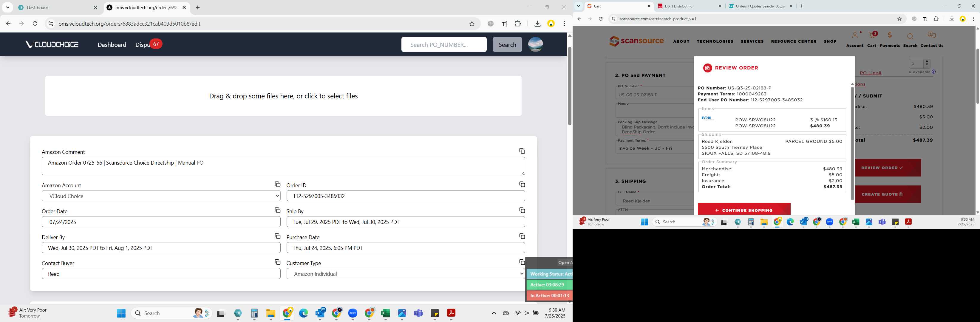Image resolution: width=980 pixels, height=322 pixels.
Task: Click the CloudChoice logo
Action: [x=52, y=44]
